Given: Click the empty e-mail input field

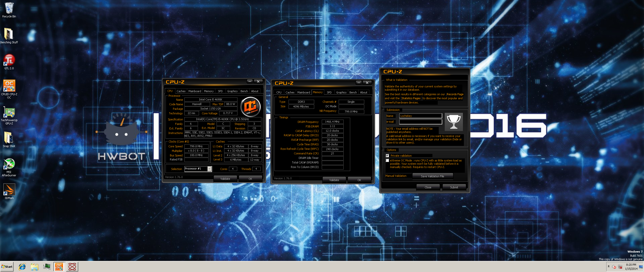Looking at the screenshot, I should pyautogui.click(x=421, y=122).
